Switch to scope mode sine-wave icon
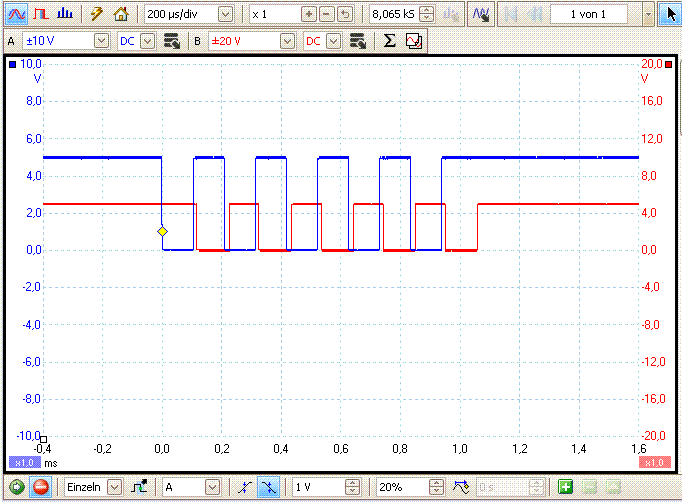 [17, 14]
